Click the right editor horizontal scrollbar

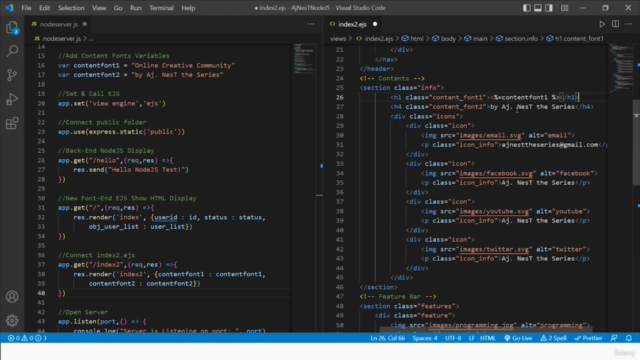pos(486,329)
